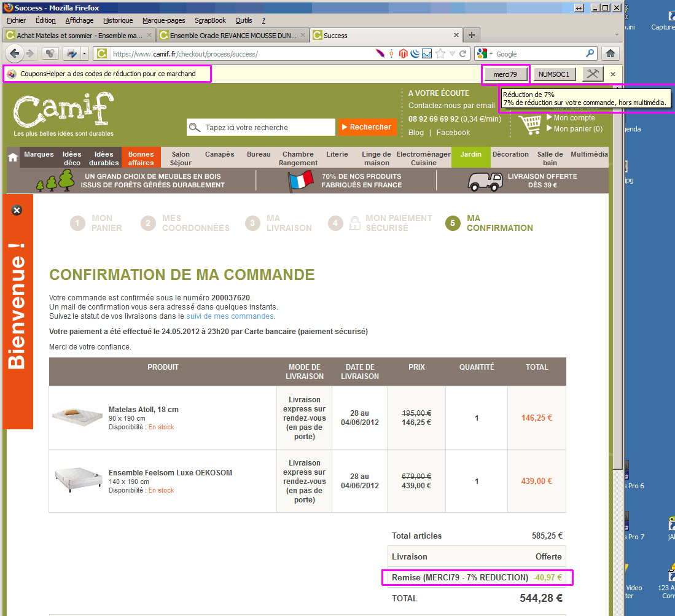Bookmark this page with the star icon
675x616 pixels.
pos(440,53)
